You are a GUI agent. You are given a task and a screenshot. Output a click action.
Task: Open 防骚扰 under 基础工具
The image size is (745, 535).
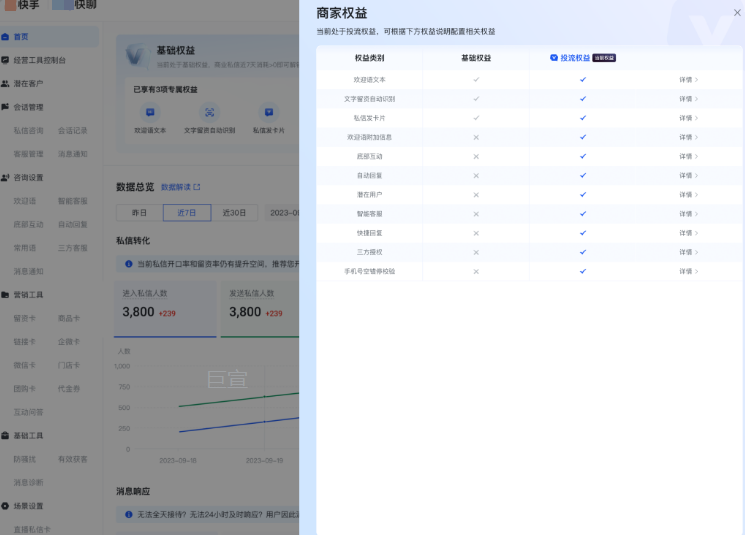(25, 459)
